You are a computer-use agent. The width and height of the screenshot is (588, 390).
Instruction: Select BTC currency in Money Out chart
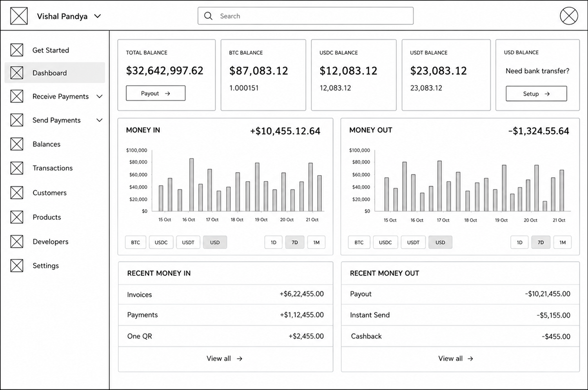pyautogui.click(x=359, y=242)
